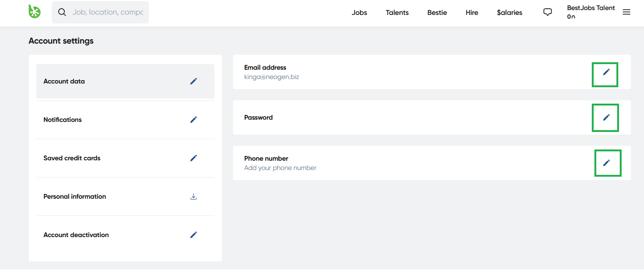Click pencil icon beside Saved credit cards
644x274 pixels.
point(193,158)
